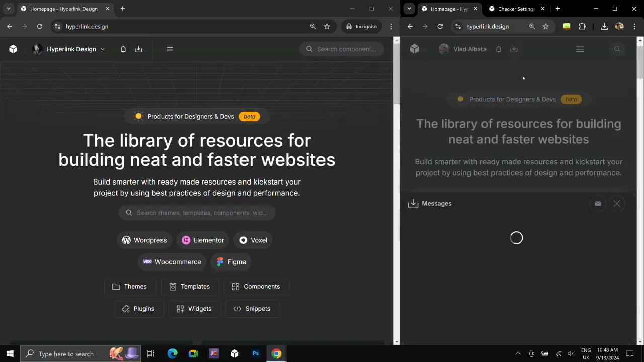The height and width of the screenshot is (362, 644).
Task: Click the Messages panel title
Action: 436,204
